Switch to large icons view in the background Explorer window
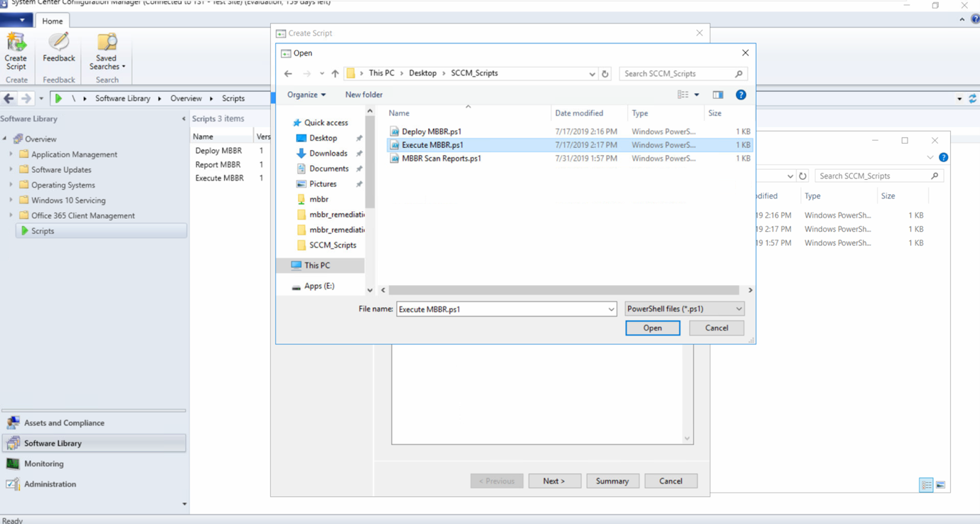 click(x=940, y=485)
